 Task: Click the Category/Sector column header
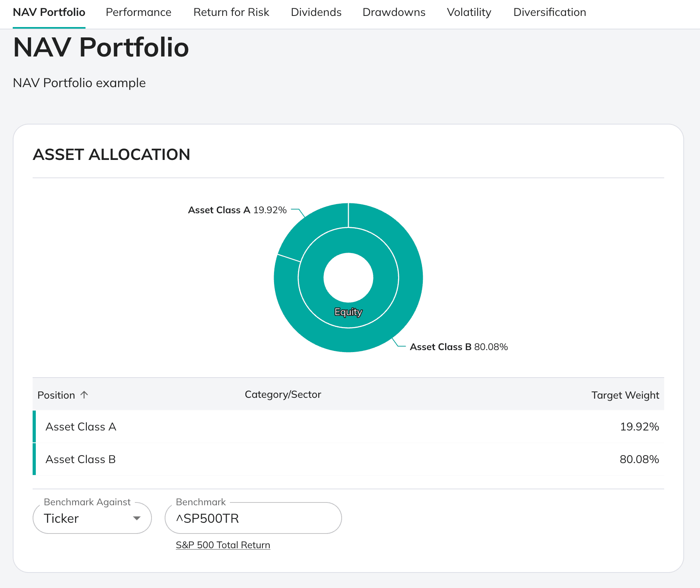click(x=283, y=394)
